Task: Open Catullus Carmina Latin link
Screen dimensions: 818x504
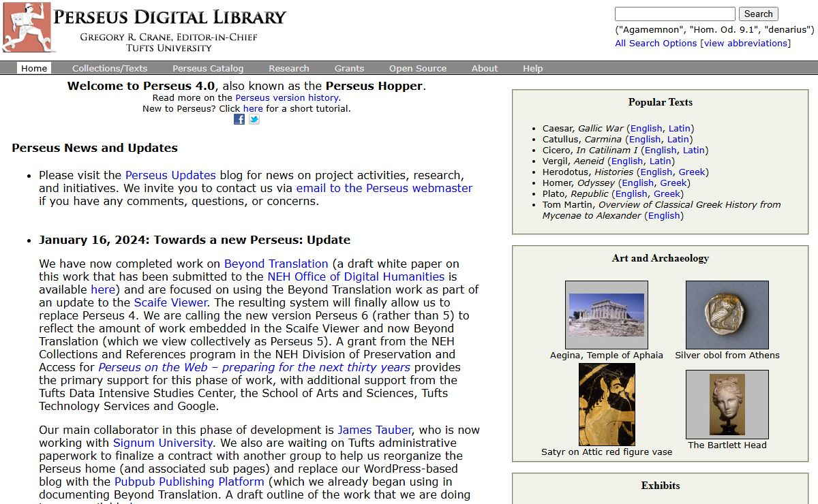Action: tap(678, 139)
